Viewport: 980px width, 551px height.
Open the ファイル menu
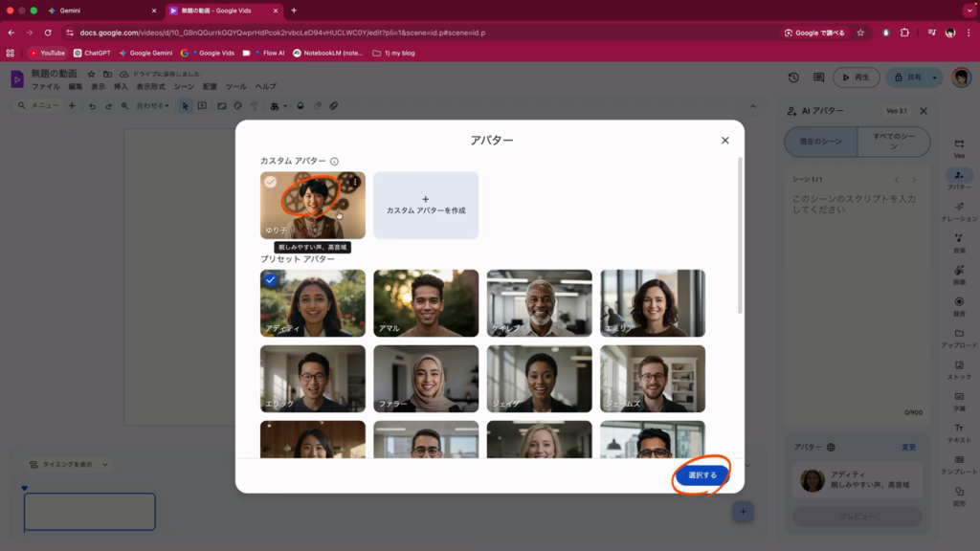(x=45, y=87)
